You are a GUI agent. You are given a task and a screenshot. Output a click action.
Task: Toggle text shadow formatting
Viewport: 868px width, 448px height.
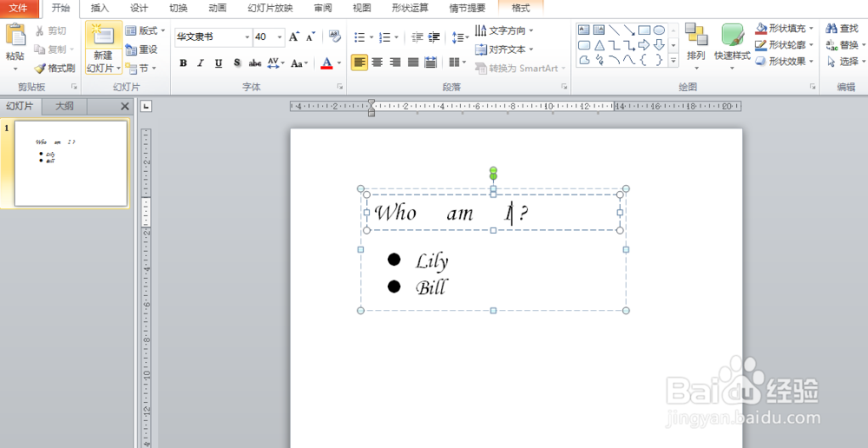click(x=237, y=63)
